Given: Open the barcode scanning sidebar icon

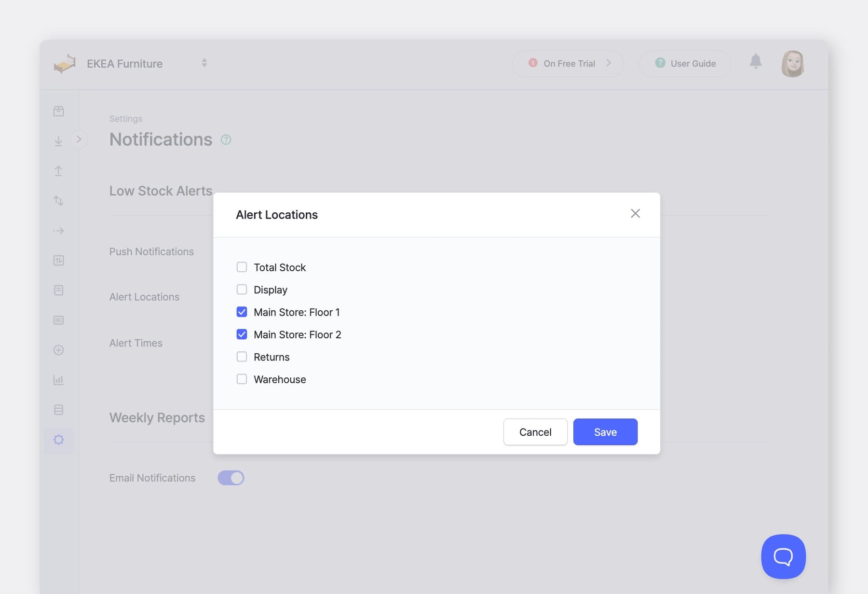Looking at the screenshot, I should pyautogui.click(x=58, y=320).
